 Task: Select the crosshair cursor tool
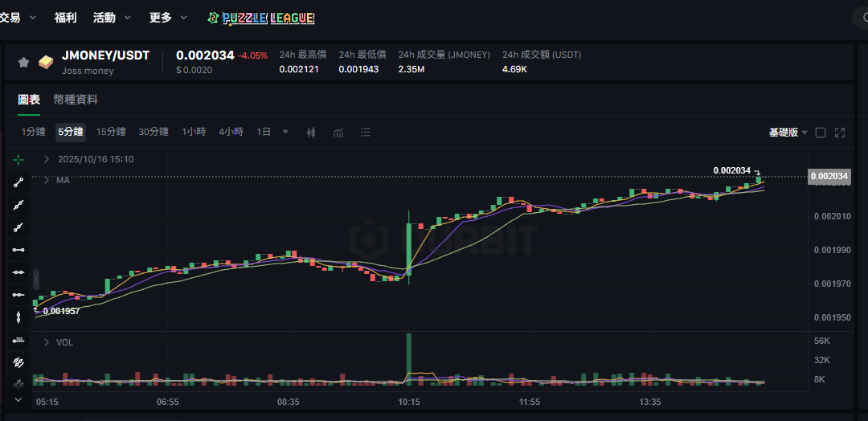point(18,160)
